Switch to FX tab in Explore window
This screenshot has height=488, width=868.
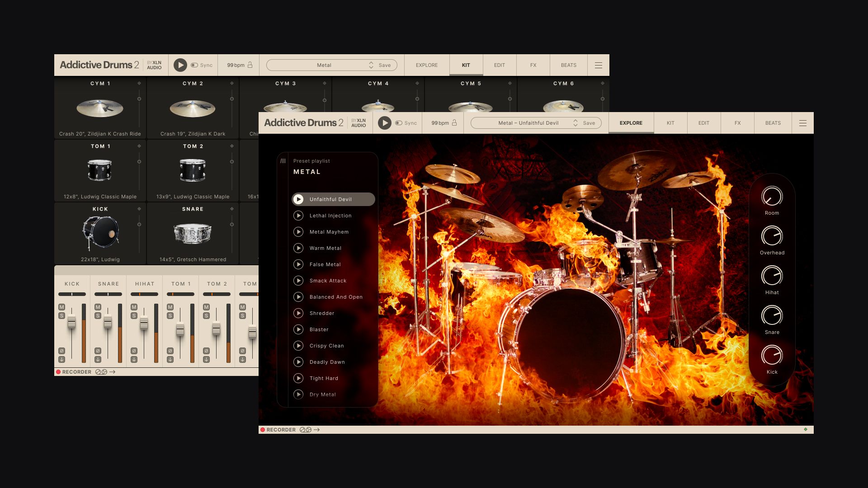click(737, 123)
